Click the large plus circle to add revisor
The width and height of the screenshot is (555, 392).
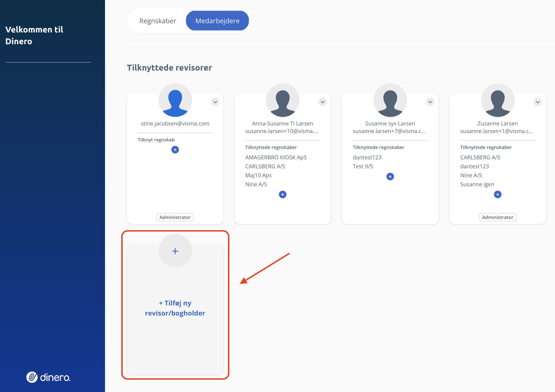175,251
